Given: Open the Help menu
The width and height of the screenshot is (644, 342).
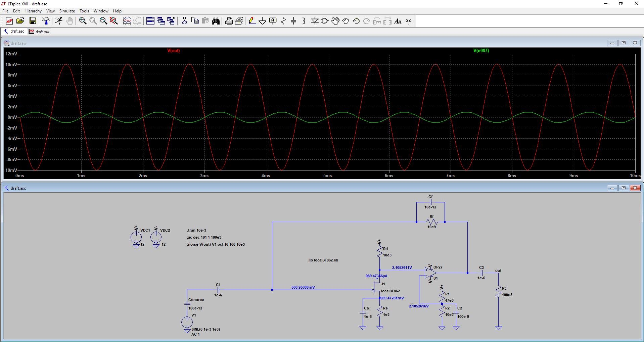Looking at the screenshot, I should pyautogui.click(x=117, y=11).
